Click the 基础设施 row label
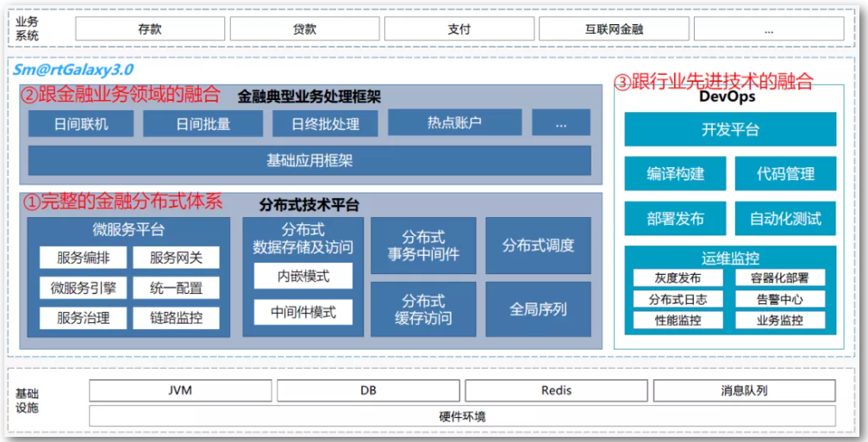This screenshot has width=868, height=442. pos(27,401)
